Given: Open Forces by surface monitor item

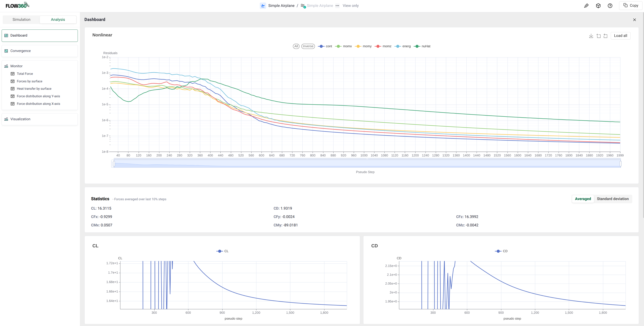Looking at the screenshot, I should pyautogui.click(x=30, y=81).
